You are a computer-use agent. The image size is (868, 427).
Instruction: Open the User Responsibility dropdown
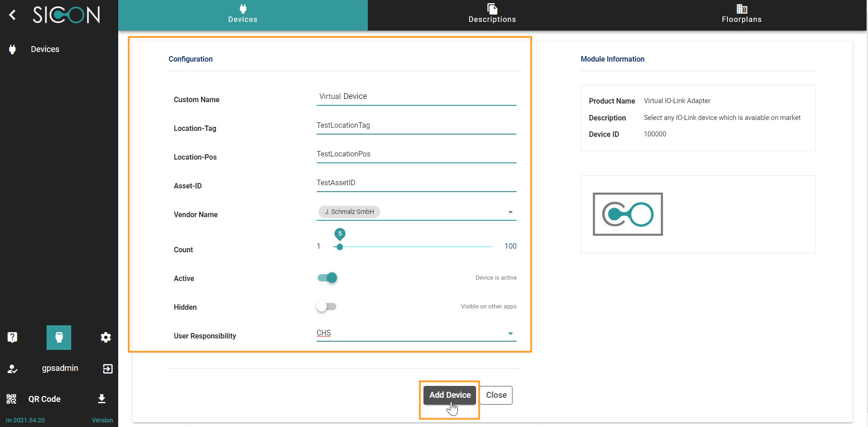[x=510, y=333]
